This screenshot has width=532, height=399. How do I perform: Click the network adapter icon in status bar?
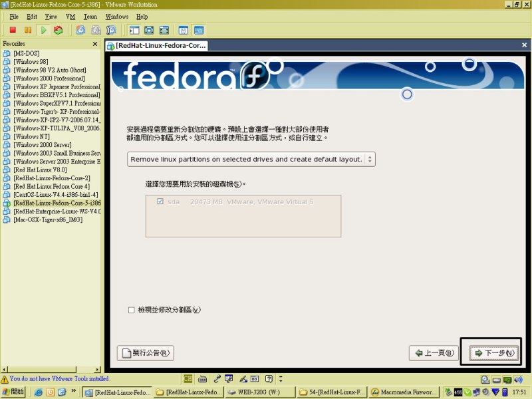click(507, 380)
